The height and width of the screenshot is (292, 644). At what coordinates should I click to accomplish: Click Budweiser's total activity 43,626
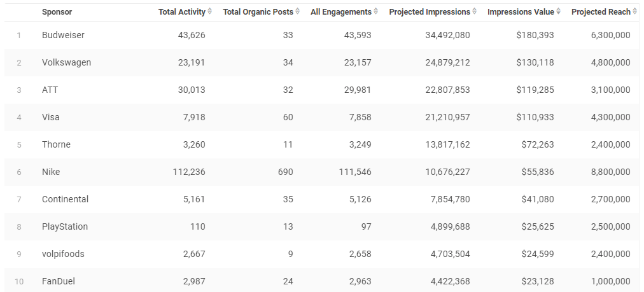(x=192, y=36)
